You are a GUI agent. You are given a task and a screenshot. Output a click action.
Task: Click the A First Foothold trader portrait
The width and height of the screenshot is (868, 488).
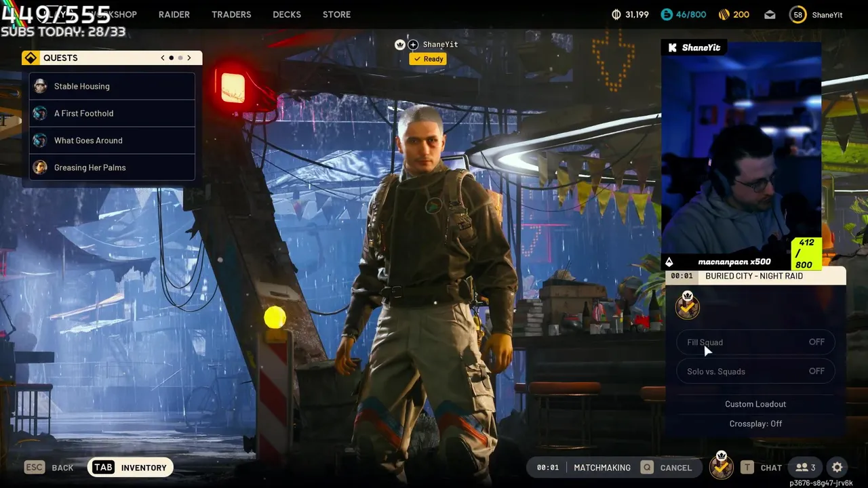(40, 113)
